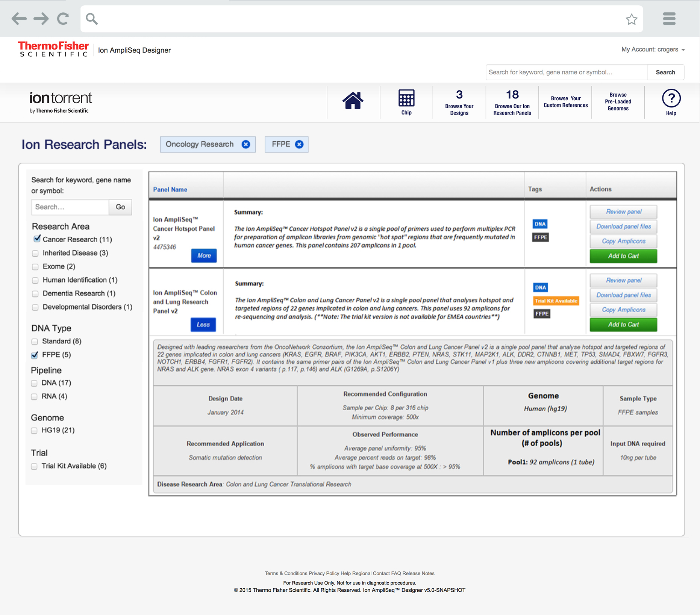Viewport: 700px width, 615px height.
Task: Review panel for Cancer Hotspot Panel v2
Action: (623, 212)
